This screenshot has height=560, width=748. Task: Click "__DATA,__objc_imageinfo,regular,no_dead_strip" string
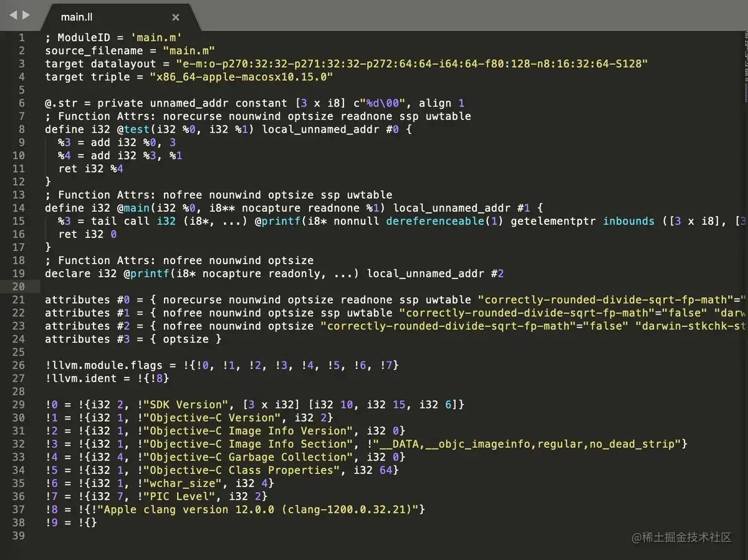point(527,444)
